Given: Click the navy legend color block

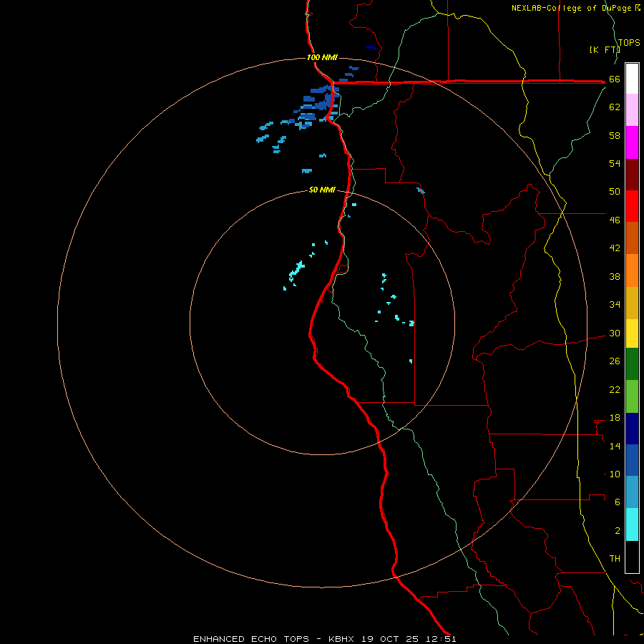Looking at the screenshot, I should [632, 429].
